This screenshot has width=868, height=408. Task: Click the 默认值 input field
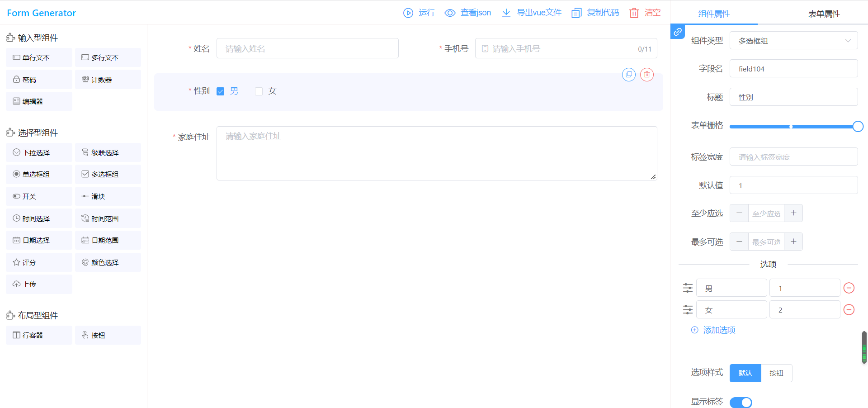[794, 185]
